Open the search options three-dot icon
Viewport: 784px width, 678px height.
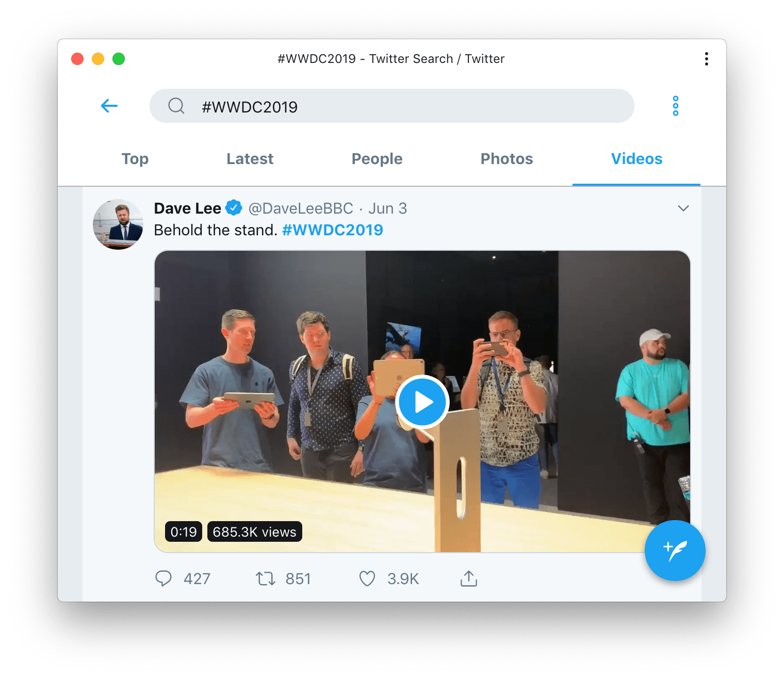675,106
